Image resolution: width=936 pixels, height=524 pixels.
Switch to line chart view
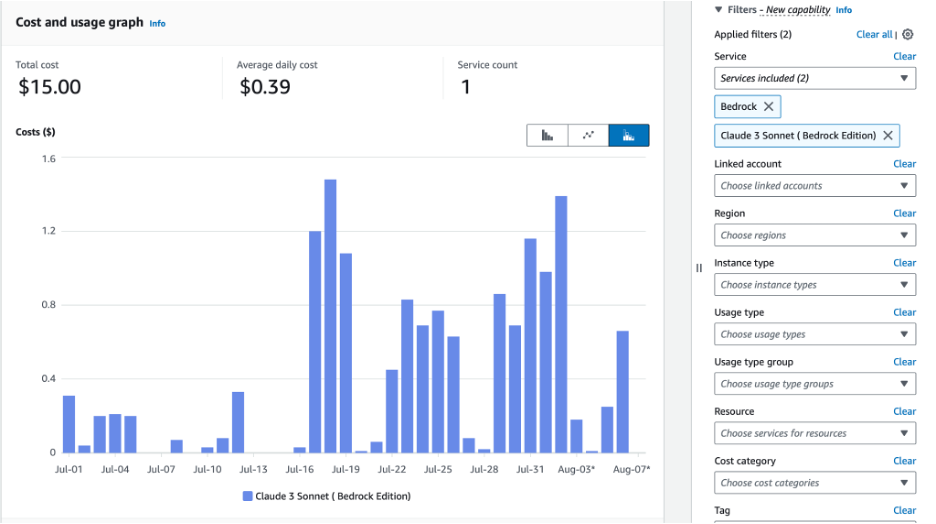588,135
